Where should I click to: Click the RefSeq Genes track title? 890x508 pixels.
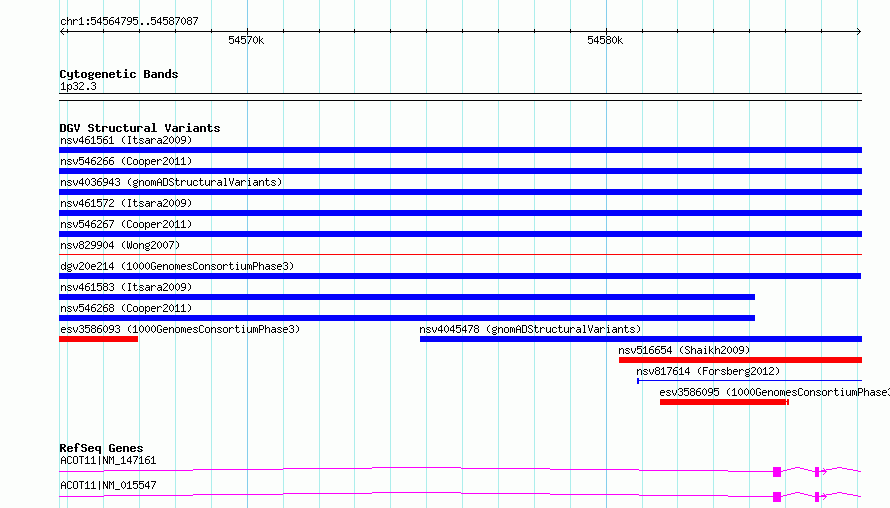101,448
